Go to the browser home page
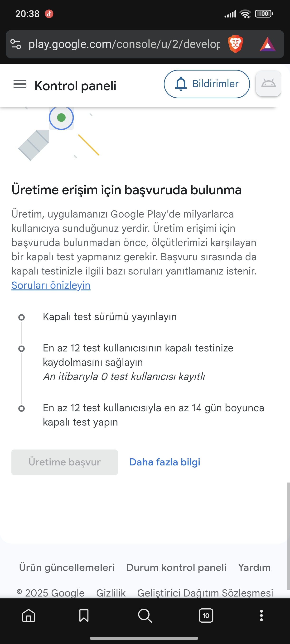Image resolution: width=290 pixels, height=644 pixels. click(29, 616)
